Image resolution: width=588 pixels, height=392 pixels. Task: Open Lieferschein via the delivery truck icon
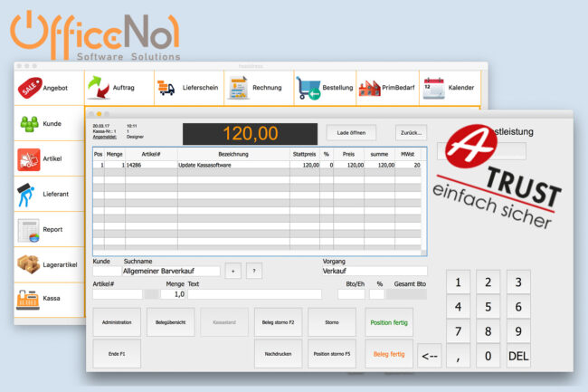tap(166, 88)
